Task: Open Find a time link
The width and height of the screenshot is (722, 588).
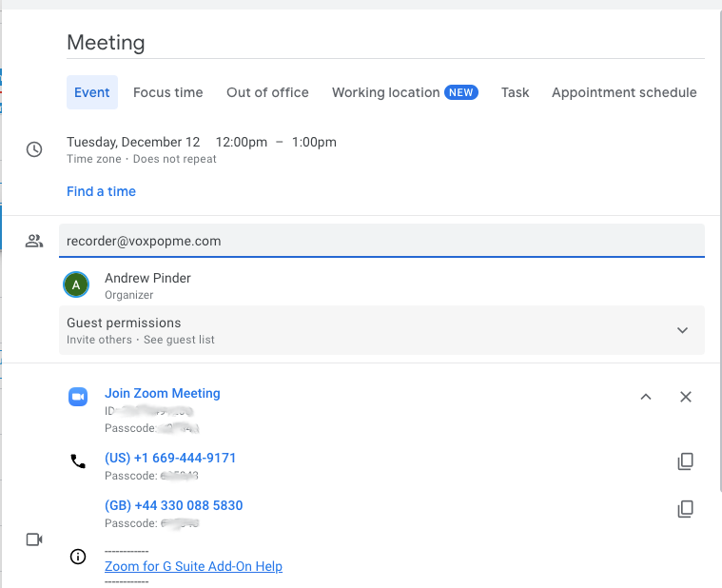Action: [101, 191]
